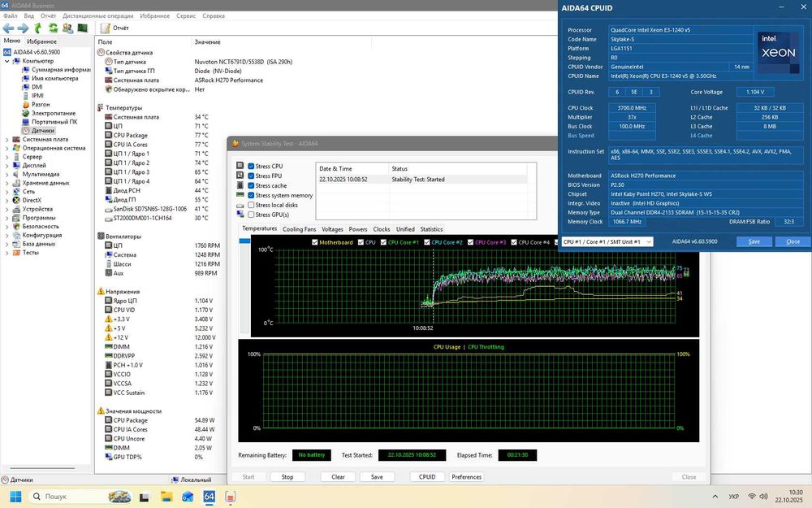Switch to Cooling Fans tab
This screenshot has height=508, width=812.
300,229
